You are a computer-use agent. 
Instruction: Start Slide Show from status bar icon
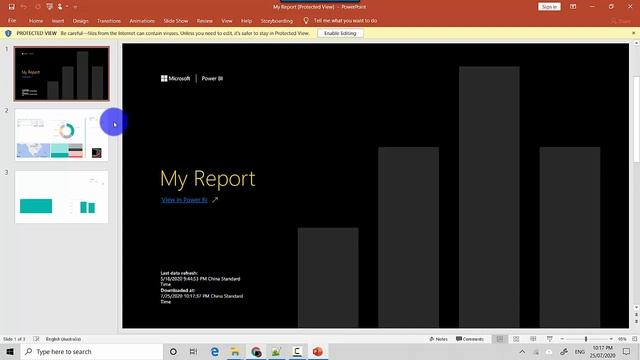pos(550,339)
